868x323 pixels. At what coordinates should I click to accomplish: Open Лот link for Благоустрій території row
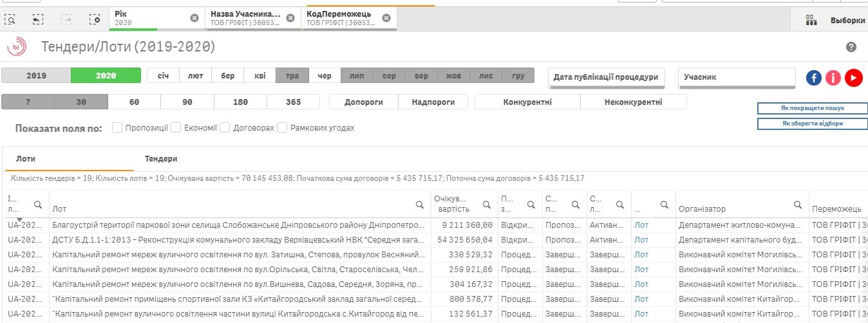pos(641,225)
